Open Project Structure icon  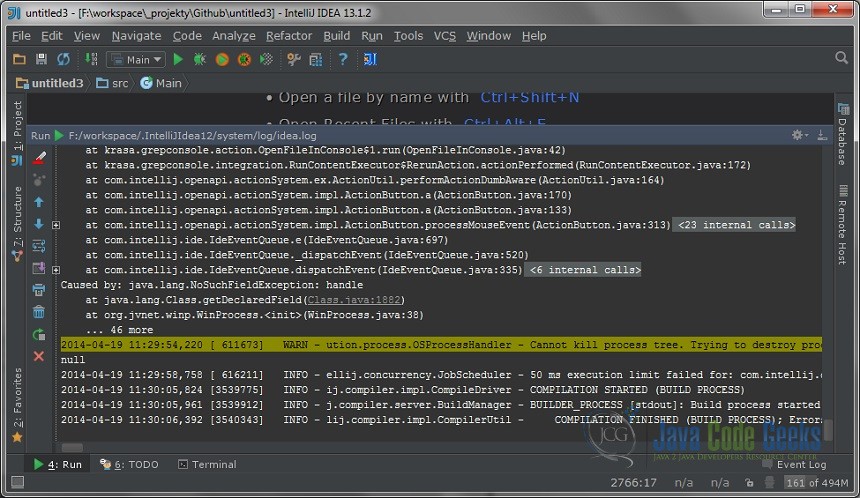click(316, 59)
